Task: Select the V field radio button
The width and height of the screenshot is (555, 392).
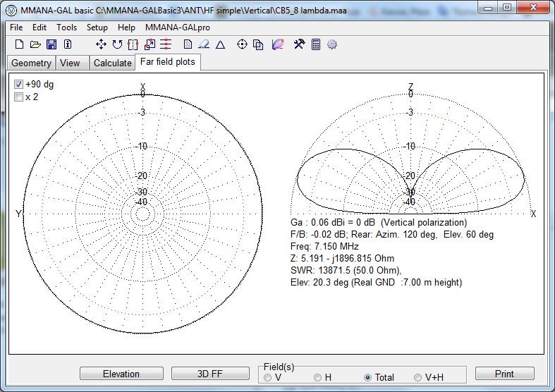Action: [x=267, y=377]
